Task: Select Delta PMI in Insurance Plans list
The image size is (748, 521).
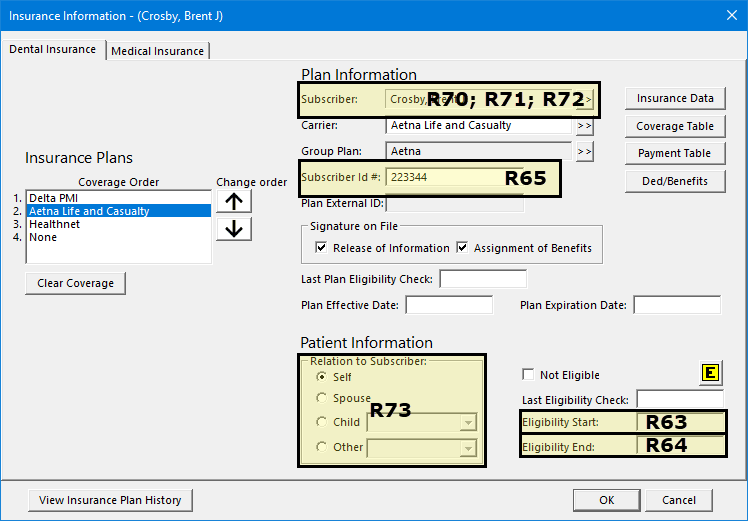Action: [52, 198]
